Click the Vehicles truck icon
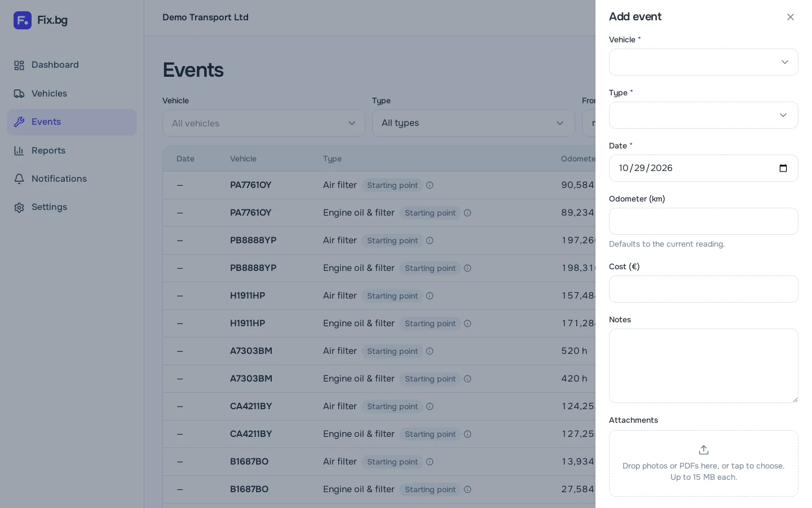This screenshot has width=812, height=508. [x=19, y=94]
